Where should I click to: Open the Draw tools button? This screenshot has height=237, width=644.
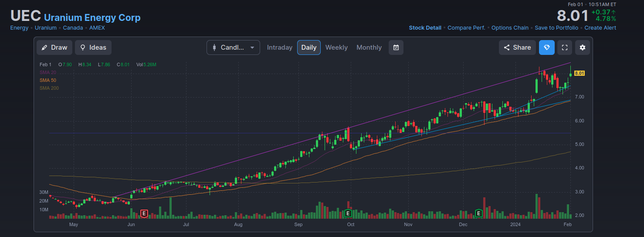pos(54,47)
